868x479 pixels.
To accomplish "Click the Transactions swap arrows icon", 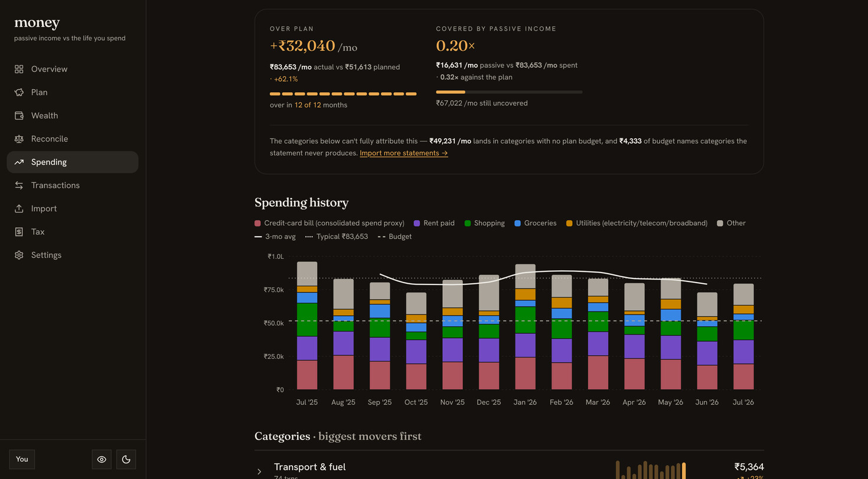I will click(19, 185).
